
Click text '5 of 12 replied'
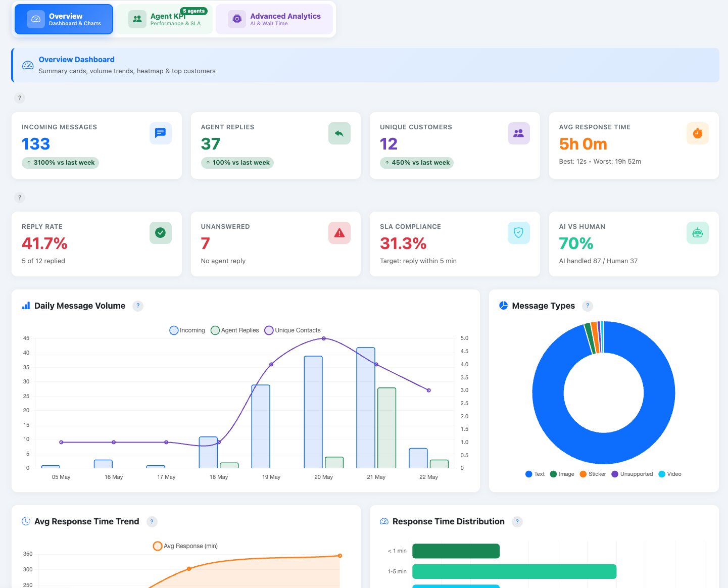click(43, 261)
